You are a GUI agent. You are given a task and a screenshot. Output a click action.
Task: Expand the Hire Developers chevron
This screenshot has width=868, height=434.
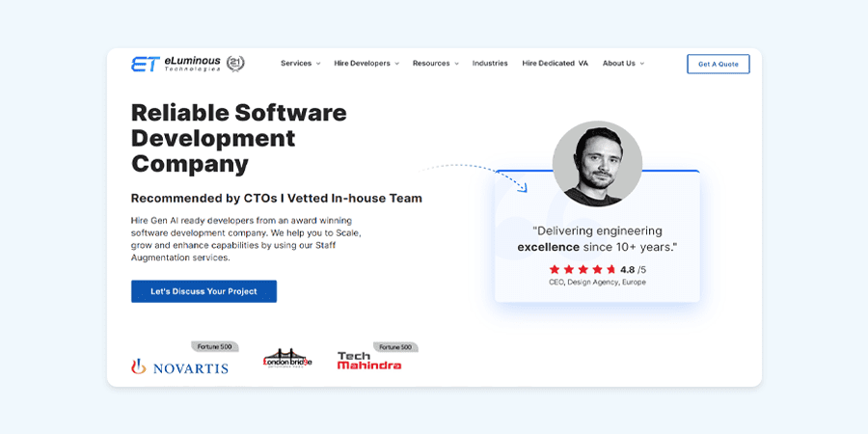pos(397,64)
